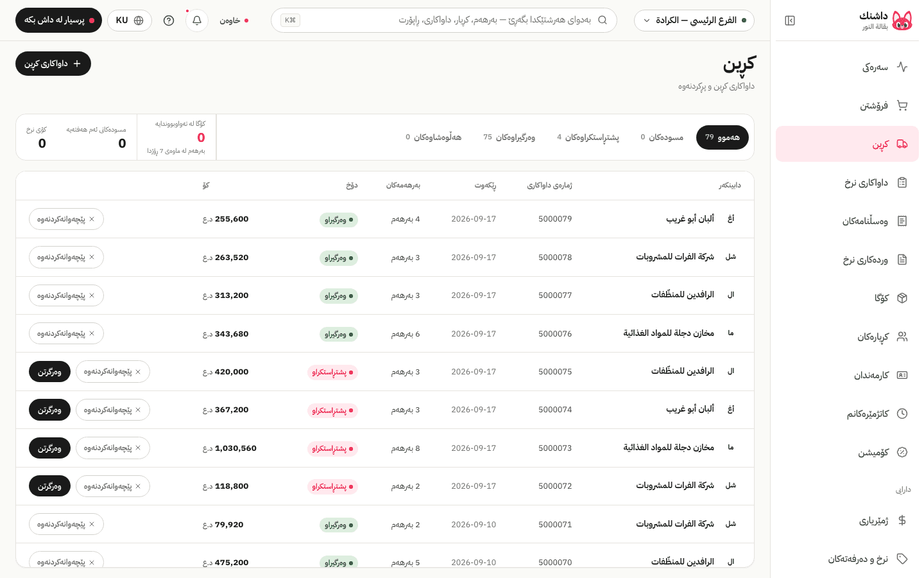
Task: Open فرۆشتن using the shopping cart icon
Action: coord(902,105)
